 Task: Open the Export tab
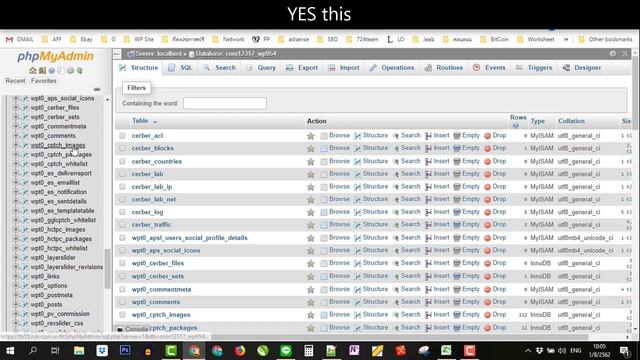click(x=302, y=68)
